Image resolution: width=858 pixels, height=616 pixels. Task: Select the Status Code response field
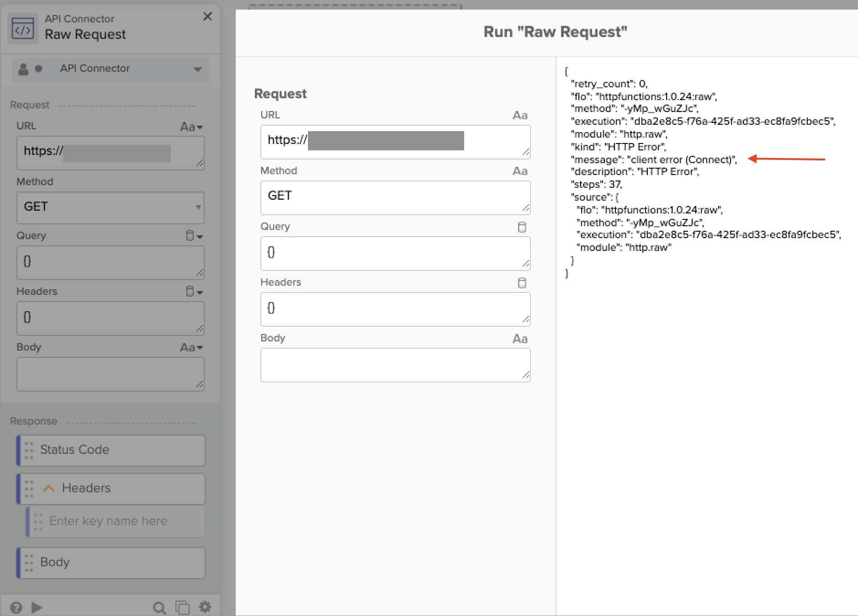111,450
